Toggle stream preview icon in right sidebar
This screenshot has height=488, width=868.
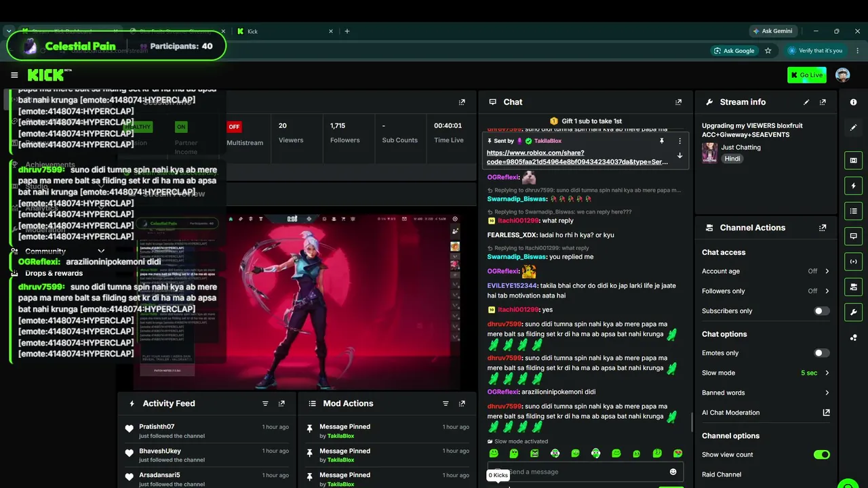pyautogui.click(x=854, y=161)
